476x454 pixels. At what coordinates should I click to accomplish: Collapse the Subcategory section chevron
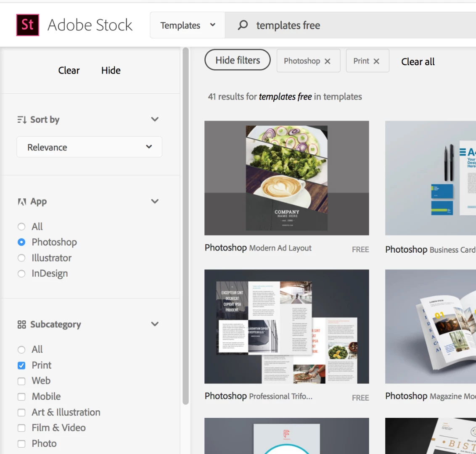point(155,324)
